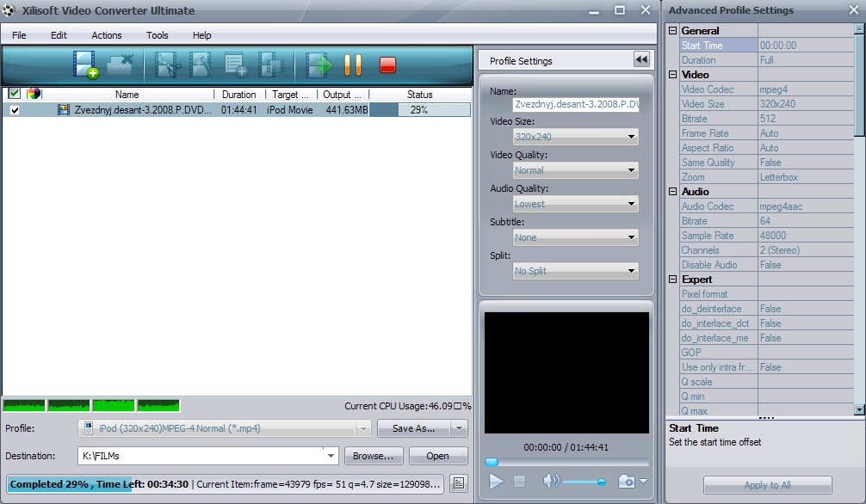Pause the conversion with the orange pause icon
866x504 pixels.
(x=353, y=65)
